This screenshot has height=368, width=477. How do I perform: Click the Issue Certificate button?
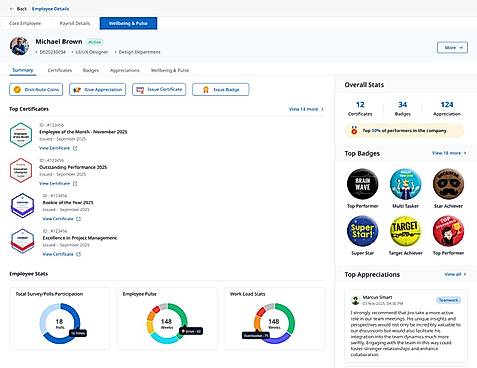pos(159,89)
